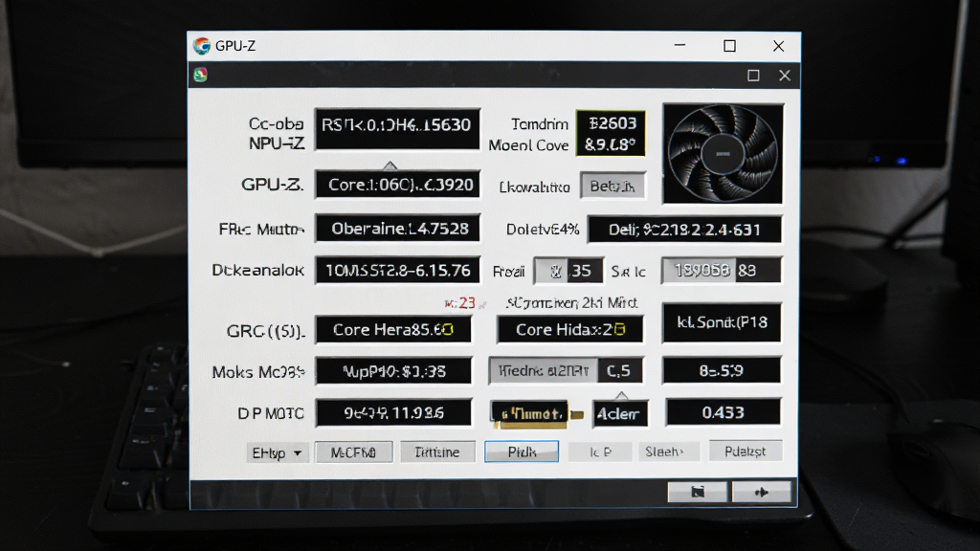
Task: Click the D P MOTC label
Action: (x=271, y=413)
